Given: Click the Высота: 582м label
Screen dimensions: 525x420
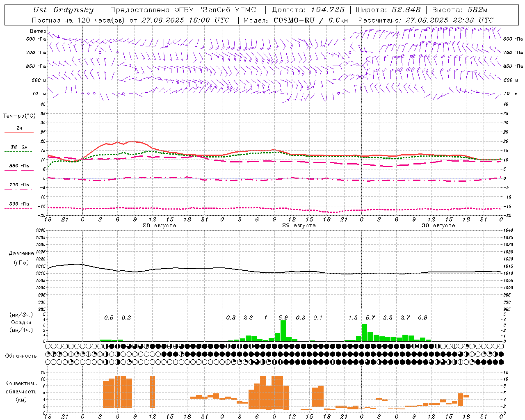Looking at the screenshot, I should point(459,10).
